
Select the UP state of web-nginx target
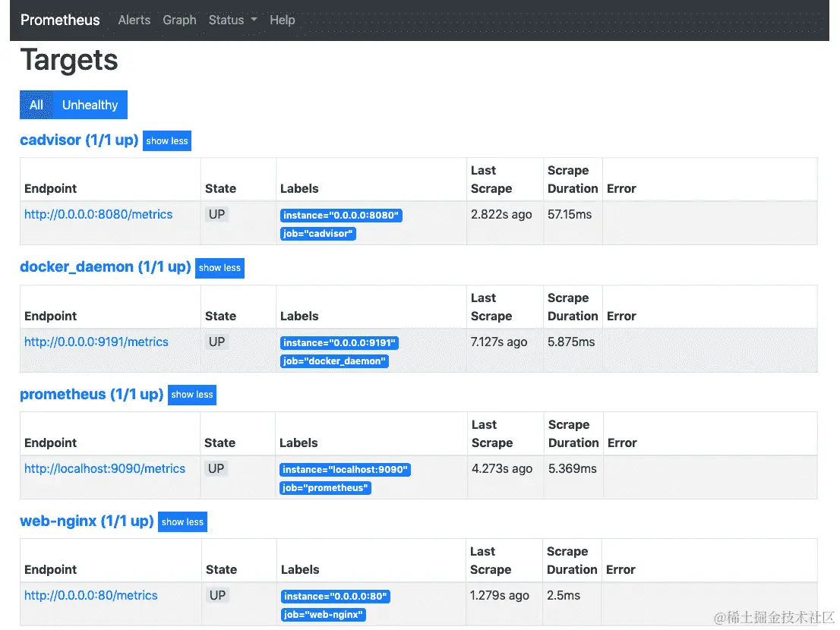coord(217,595)
